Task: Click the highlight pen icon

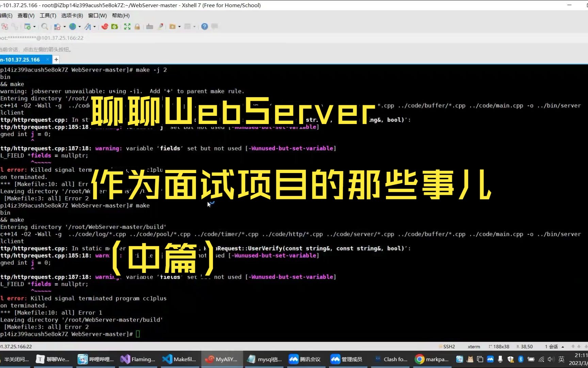Action: pos(160,27)
